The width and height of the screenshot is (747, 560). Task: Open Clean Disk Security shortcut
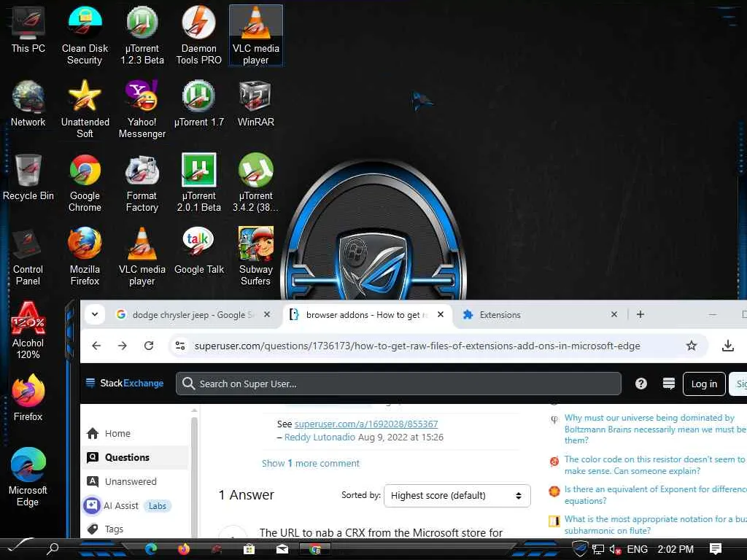pyautogui.click(x=85, y=36)
